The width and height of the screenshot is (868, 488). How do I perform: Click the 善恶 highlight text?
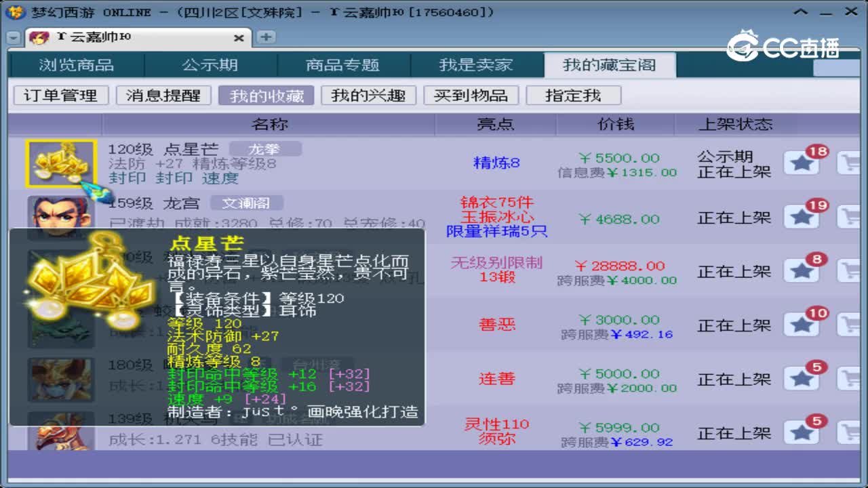click(497, 325)
